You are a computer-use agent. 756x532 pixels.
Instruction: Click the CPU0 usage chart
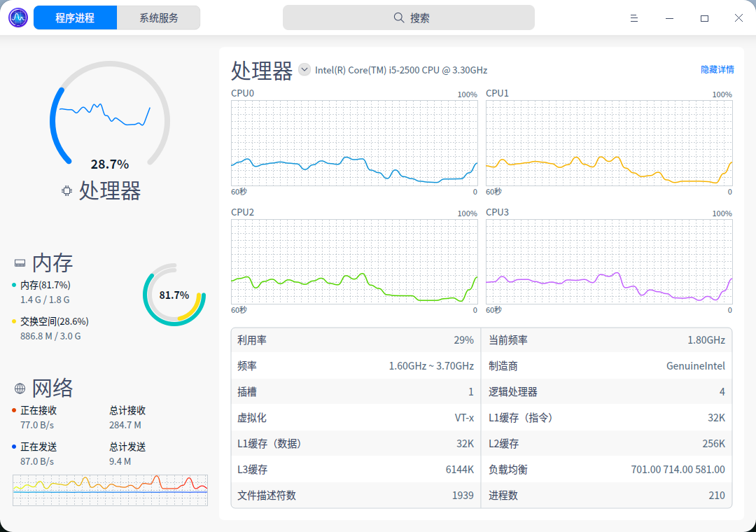coord(354,143)
